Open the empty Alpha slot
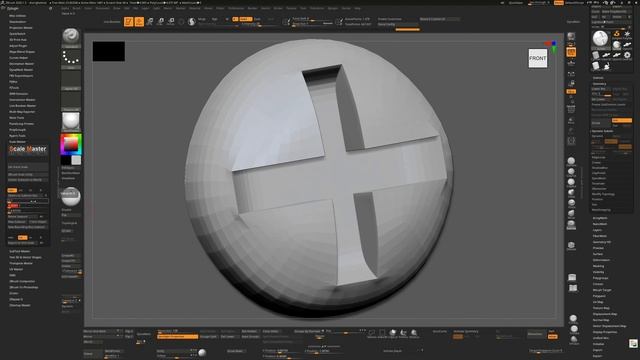The height and width of the screenshot is (360, 640). (71, 80)
